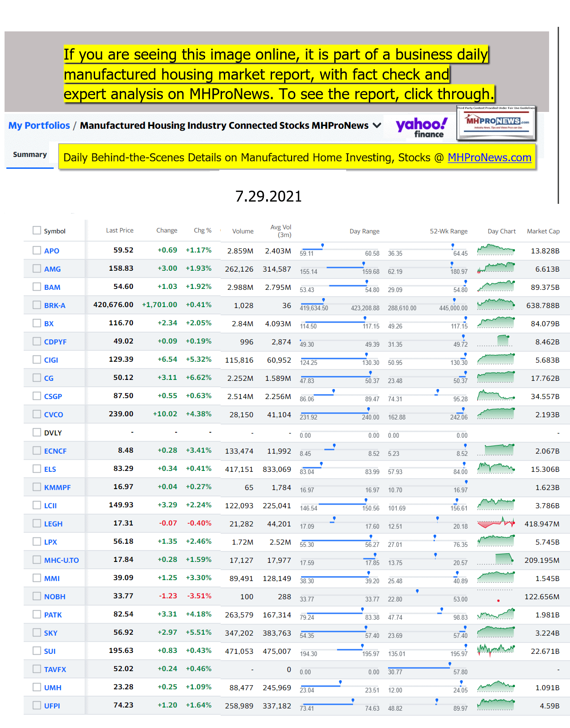
Task: Follow the MHProNews.com hyperlink
Action: (x=489, y=157)
